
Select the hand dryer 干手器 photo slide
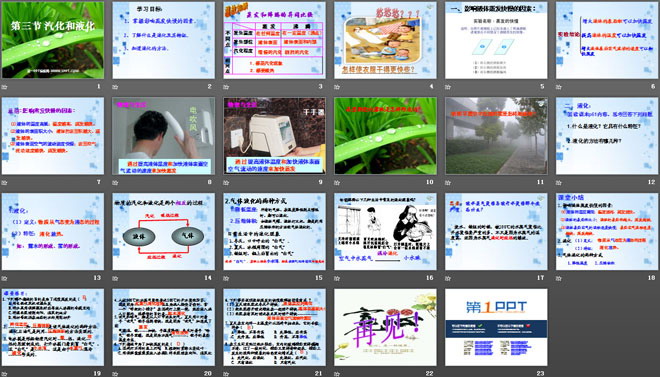[274, 136]
